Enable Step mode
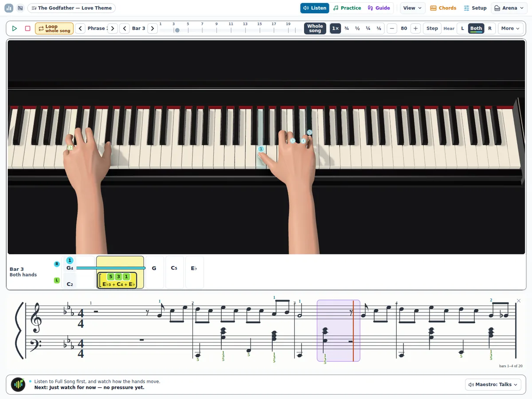This screenshot has height=399, width=532. coord(432,28)
